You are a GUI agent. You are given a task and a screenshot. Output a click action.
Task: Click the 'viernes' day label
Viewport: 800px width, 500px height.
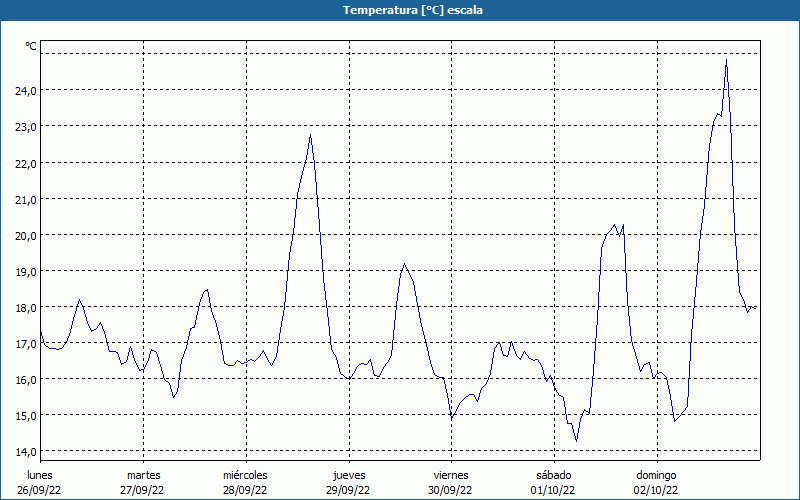point(451,475)
